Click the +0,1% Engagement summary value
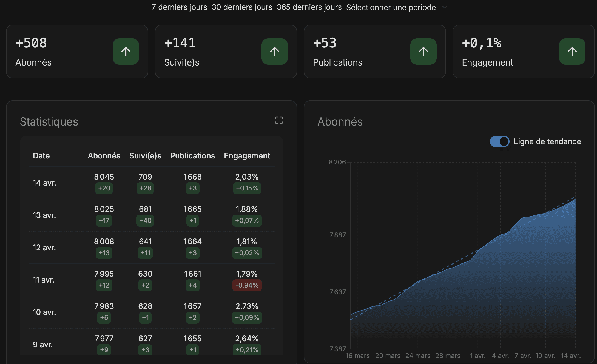Screen dimensions: 597x364 point(482,43)
